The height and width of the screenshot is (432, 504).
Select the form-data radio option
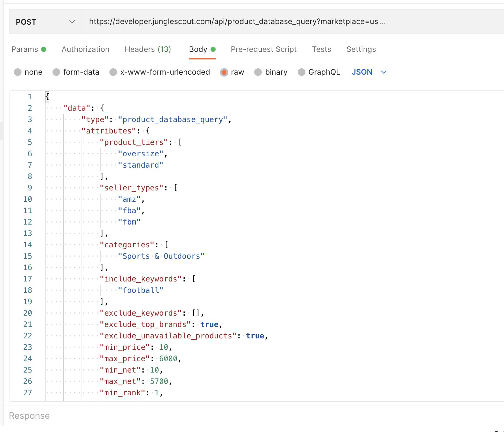pos(56,72)
